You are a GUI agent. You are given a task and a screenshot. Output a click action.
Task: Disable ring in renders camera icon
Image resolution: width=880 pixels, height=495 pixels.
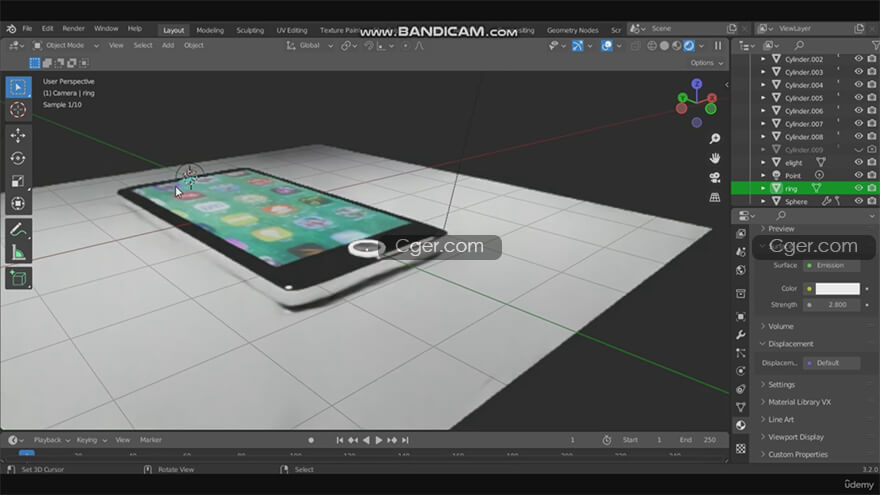tap(872, 188)
